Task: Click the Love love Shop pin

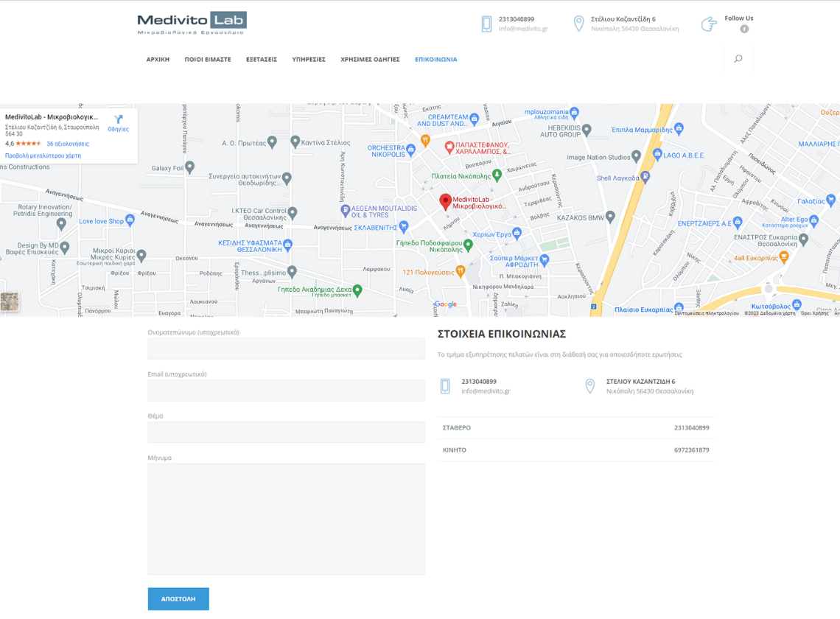Action: click(x=130, y=220)
